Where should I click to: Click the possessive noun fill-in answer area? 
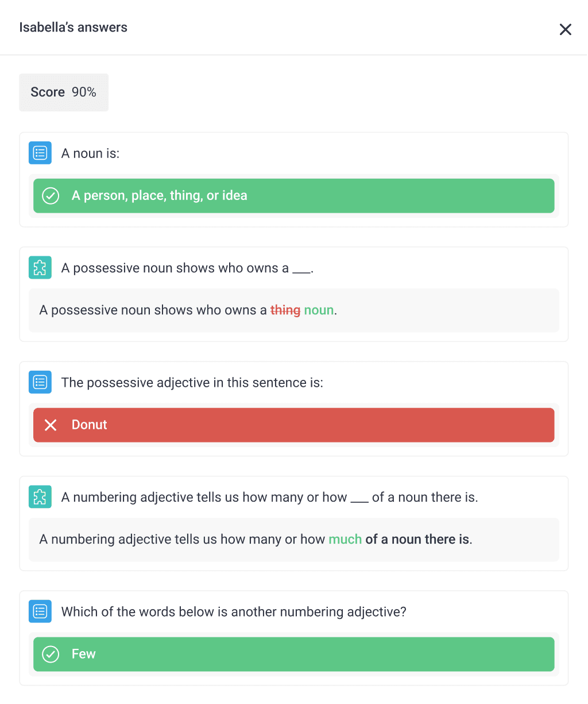[x=293, y=310]
